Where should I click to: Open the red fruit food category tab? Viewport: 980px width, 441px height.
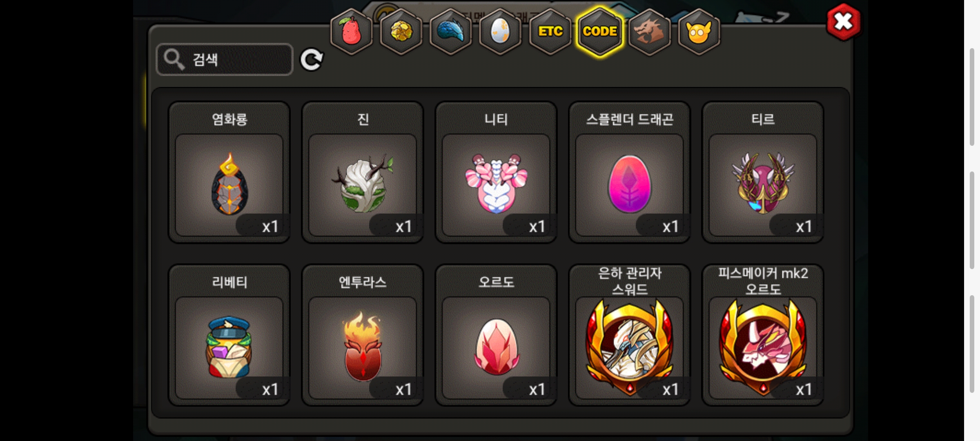351,31
